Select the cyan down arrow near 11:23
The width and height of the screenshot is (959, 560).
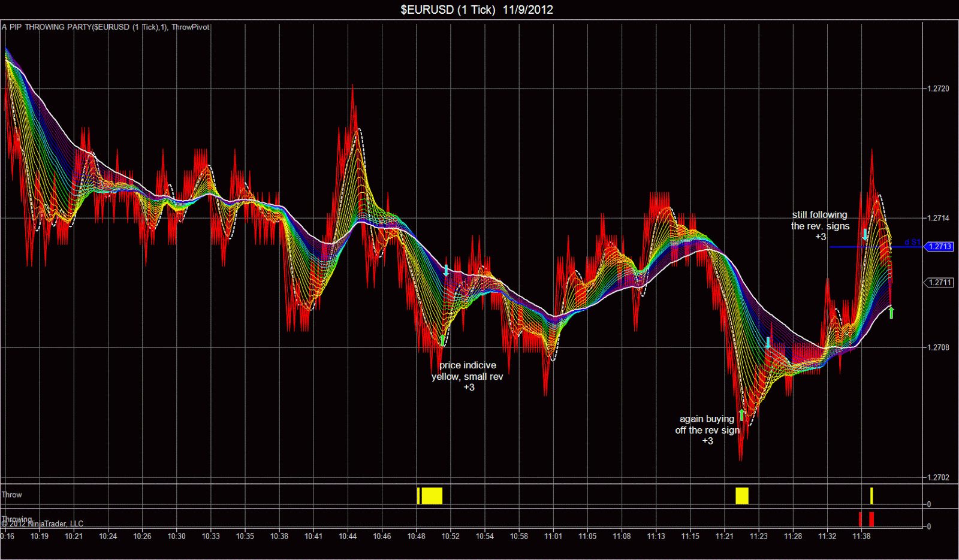point(768,343)
